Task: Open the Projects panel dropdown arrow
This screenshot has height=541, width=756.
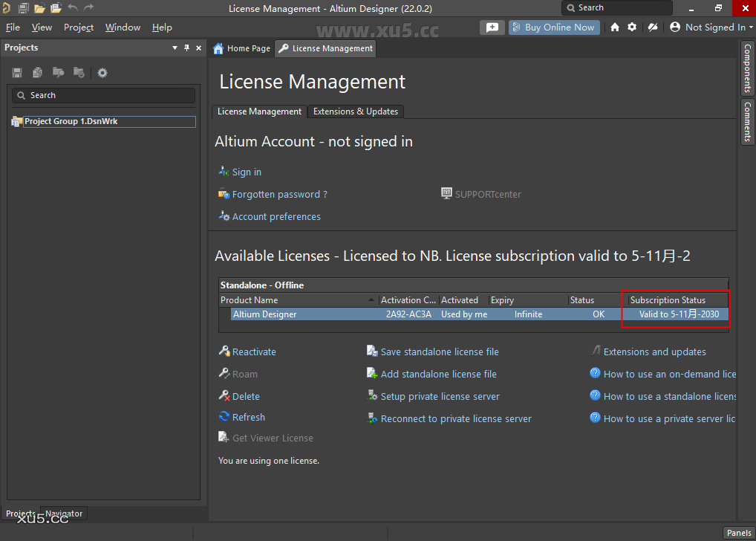Action: (x=175, y=48)
